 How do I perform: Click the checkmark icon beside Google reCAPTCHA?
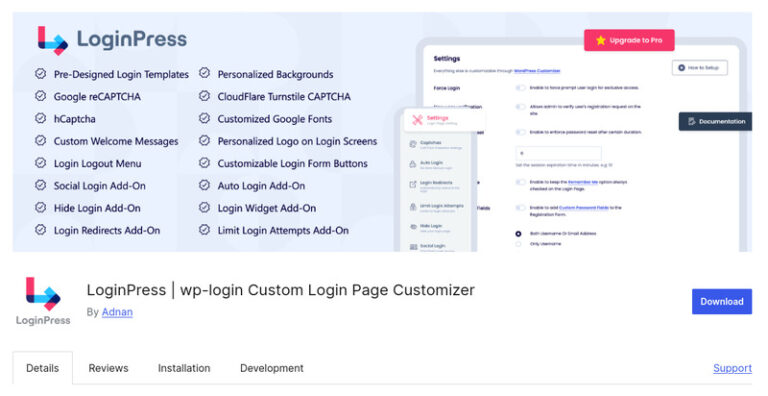(41, 96)
